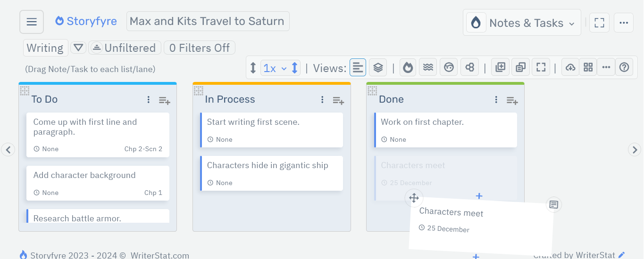Select the list lanes view
The width and height of the screenshot is (644, 259).
point(358,67)
